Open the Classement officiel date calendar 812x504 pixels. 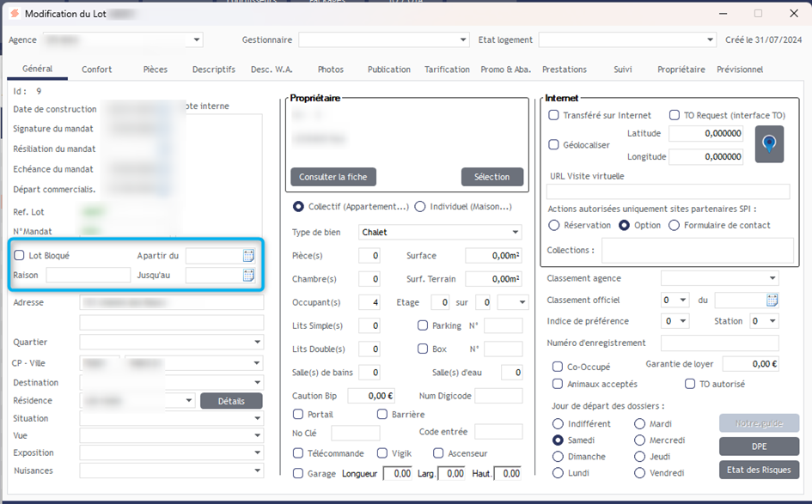tap(772, 300)
